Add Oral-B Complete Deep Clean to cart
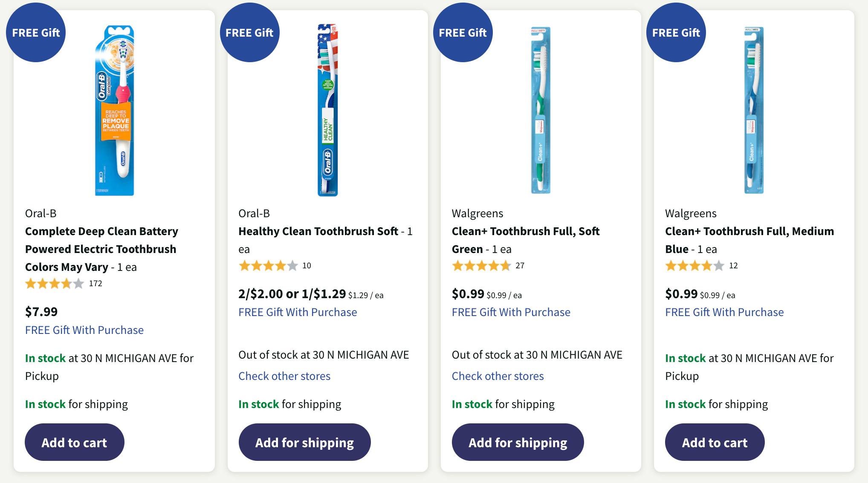Viewport: 868px width, 483px height. (x=75, y=442)
